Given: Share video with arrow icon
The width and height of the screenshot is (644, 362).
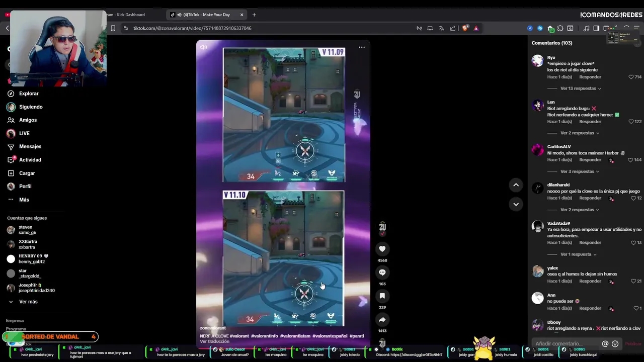Looking at the screenshot, I should pos(382,320).
